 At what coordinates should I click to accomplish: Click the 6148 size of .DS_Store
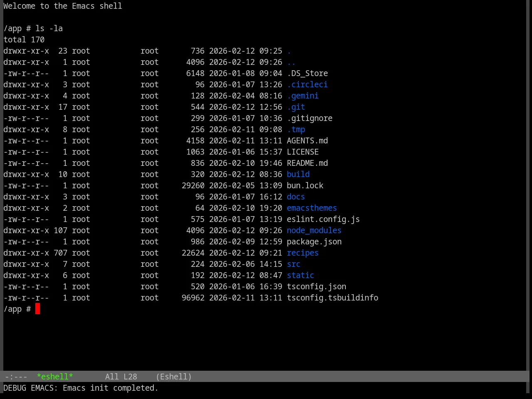click(195, 73)
